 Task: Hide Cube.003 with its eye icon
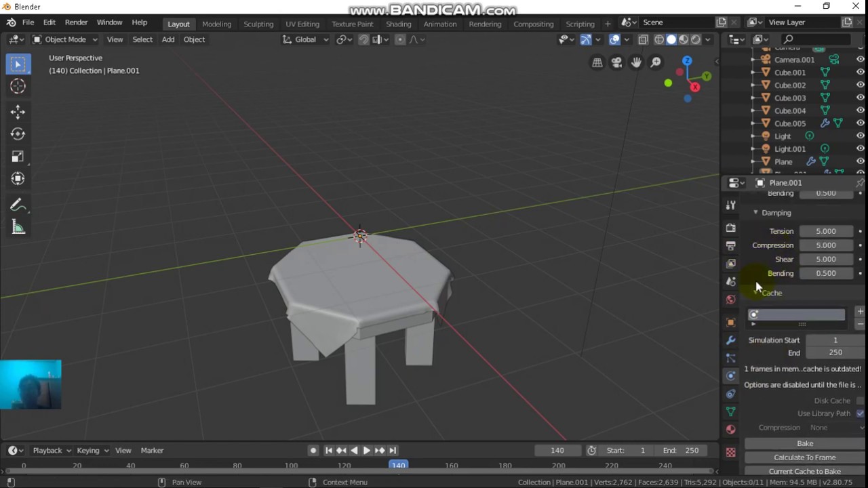[860, 98]
